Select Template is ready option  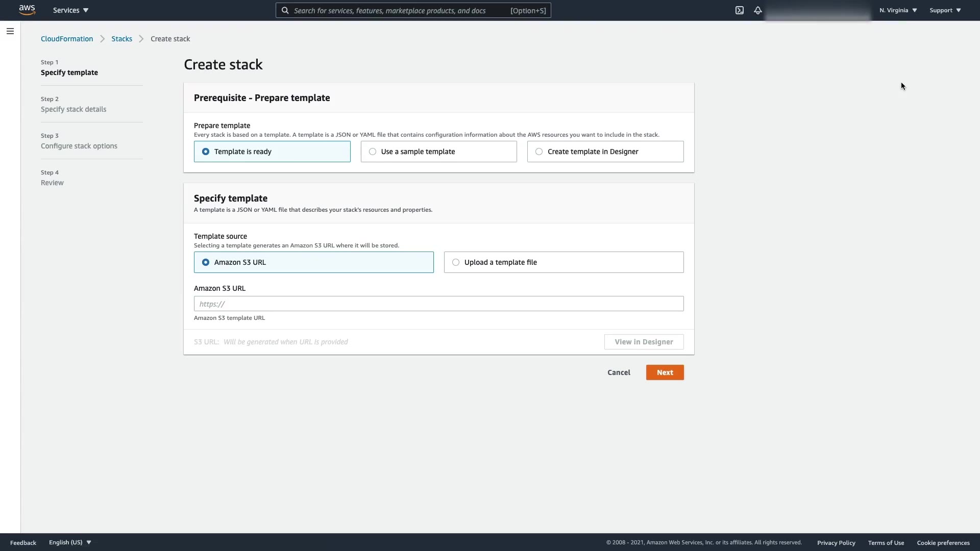206,152
